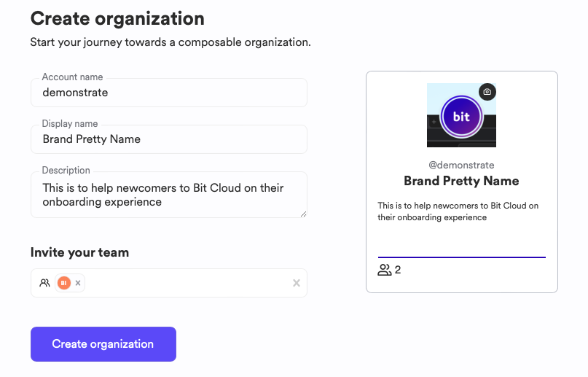Click the Brand Pretty Name preview title
This screenshot has width=588, height=377.
click(x=461, y=181)
